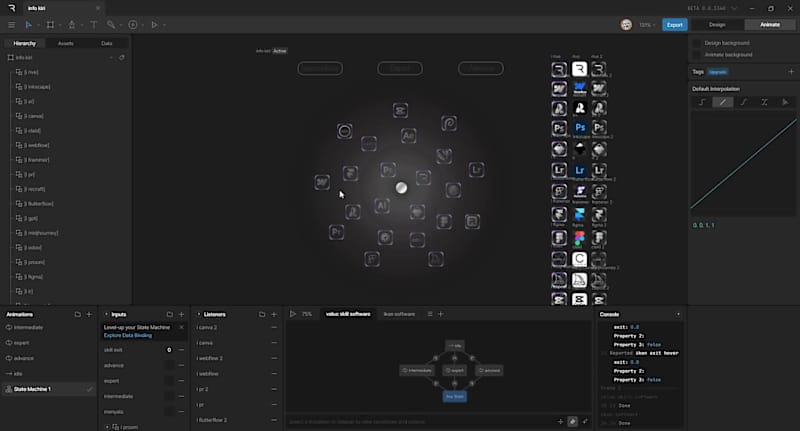Select the info kiri artboard row
Screen dimensions: 800x431
point(66,58)
